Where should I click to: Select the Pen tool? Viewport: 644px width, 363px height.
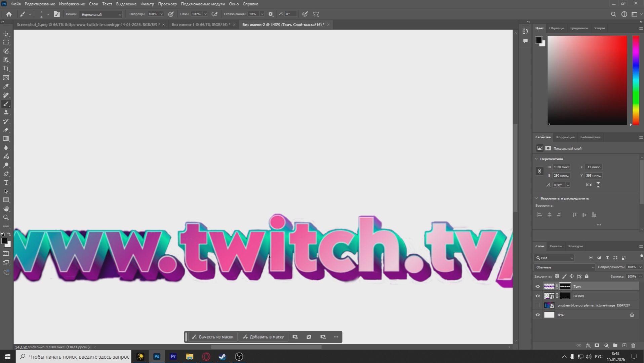pyautogui.click(x=6, y=174)
